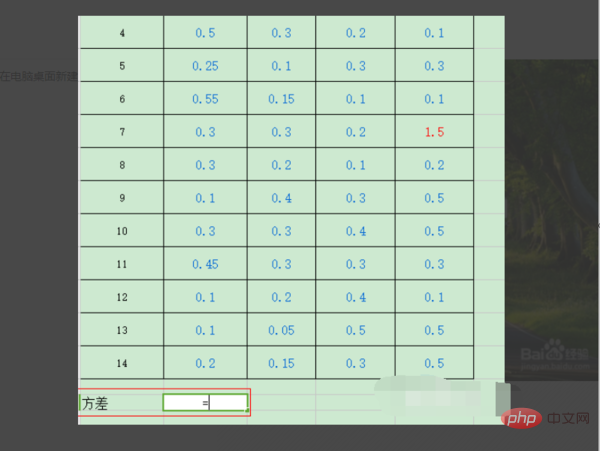This screenshot has height=451, width=600.
Task: Select the 0.55 cell in row 6
Action: (205, 98)
